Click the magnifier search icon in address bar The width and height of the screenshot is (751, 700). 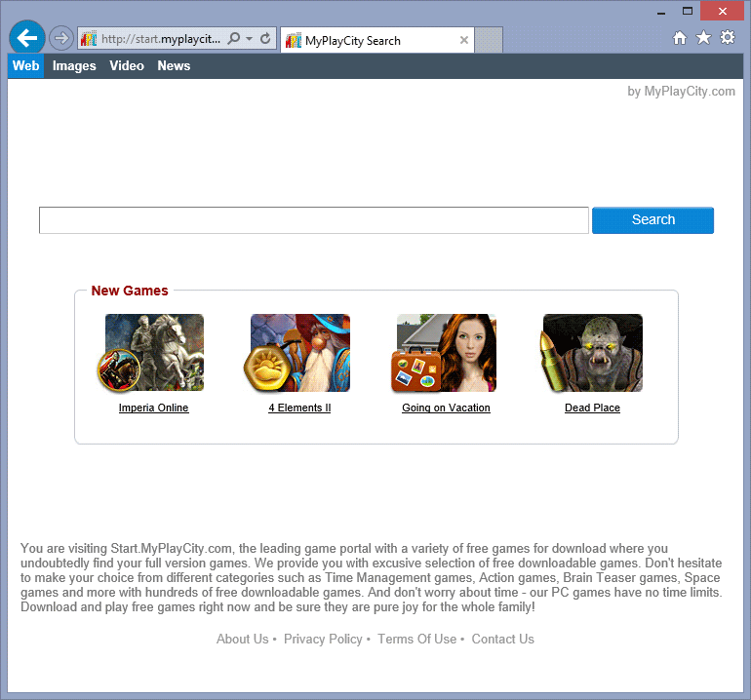234,38
